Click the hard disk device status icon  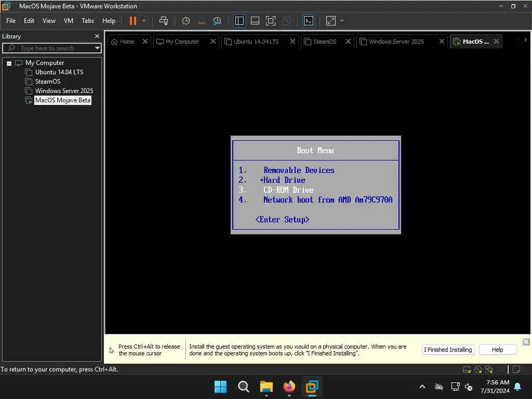(x=467, y=369)
